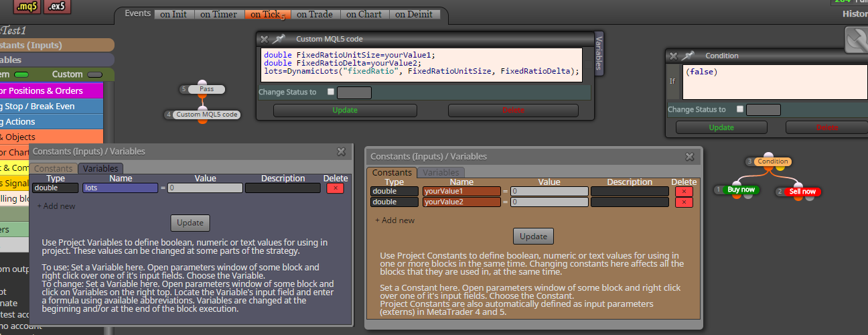Delete the yourValue1 constant row
The width and height of the screenshot is (868, 335).
pos(684,192)
